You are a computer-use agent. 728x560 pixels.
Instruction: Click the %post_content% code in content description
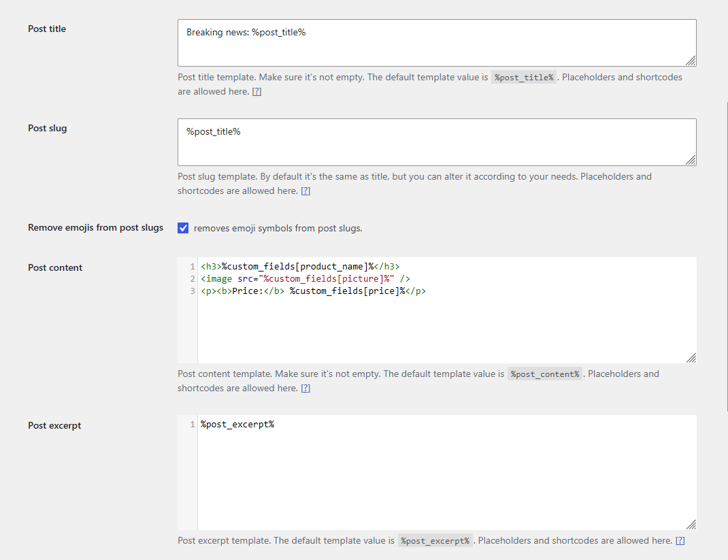coord(544,374)
